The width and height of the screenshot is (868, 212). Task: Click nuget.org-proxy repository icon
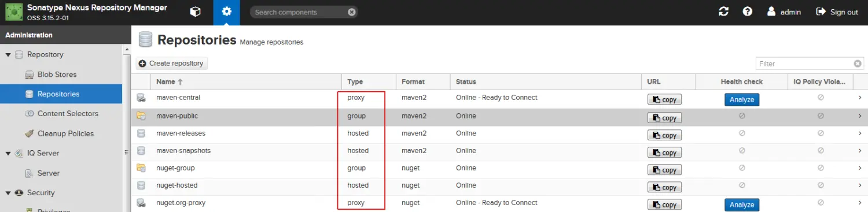pyautogui.click(x=141, y=203)
